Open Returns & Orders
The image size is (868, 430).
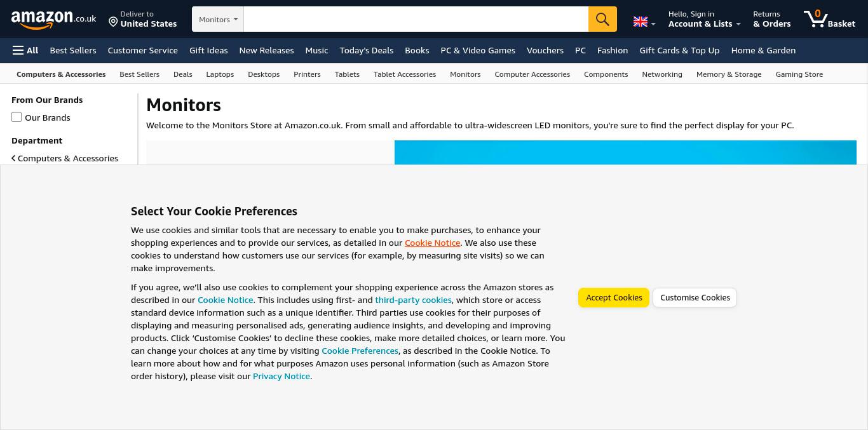(x=771, y=19)
